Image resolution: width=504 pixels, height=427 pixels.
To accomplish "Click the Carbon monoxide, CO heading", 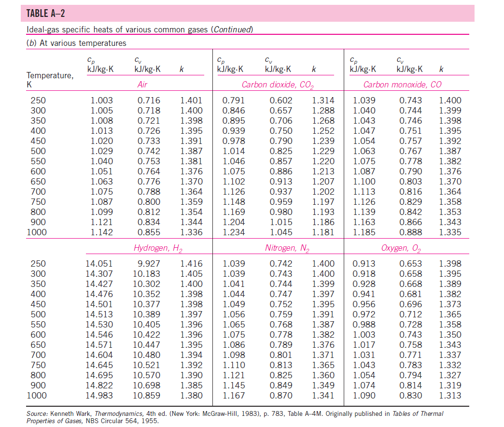I will 402,85.
